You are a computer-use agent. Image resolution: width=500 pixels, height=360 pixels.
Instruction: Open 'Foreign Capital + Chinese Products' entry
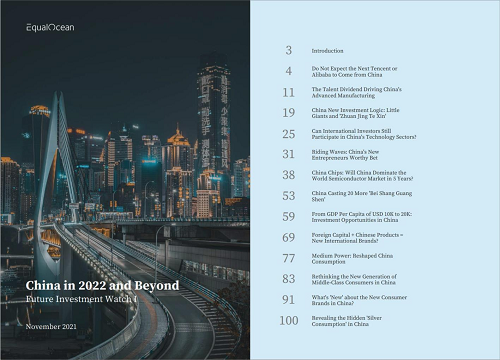click(x=357, y=238)
